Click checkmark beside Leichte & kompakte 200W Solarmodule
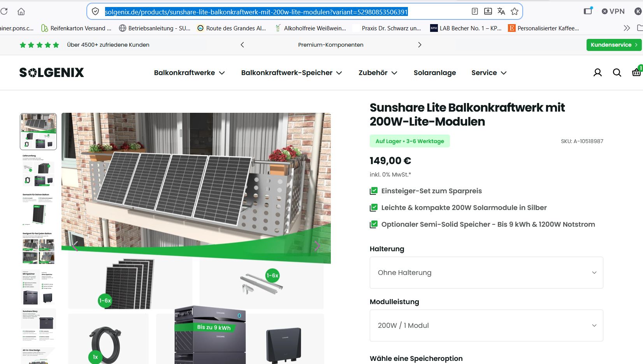Image resolution: width=643 pixels, height=364 pixels. (374, 208)
